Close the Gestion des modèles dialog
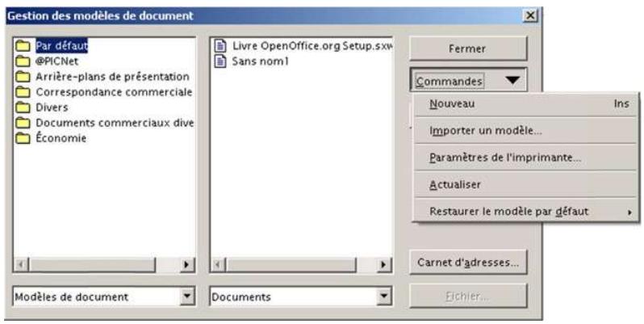This screenshot has width=644, height=324. (530, 15)
